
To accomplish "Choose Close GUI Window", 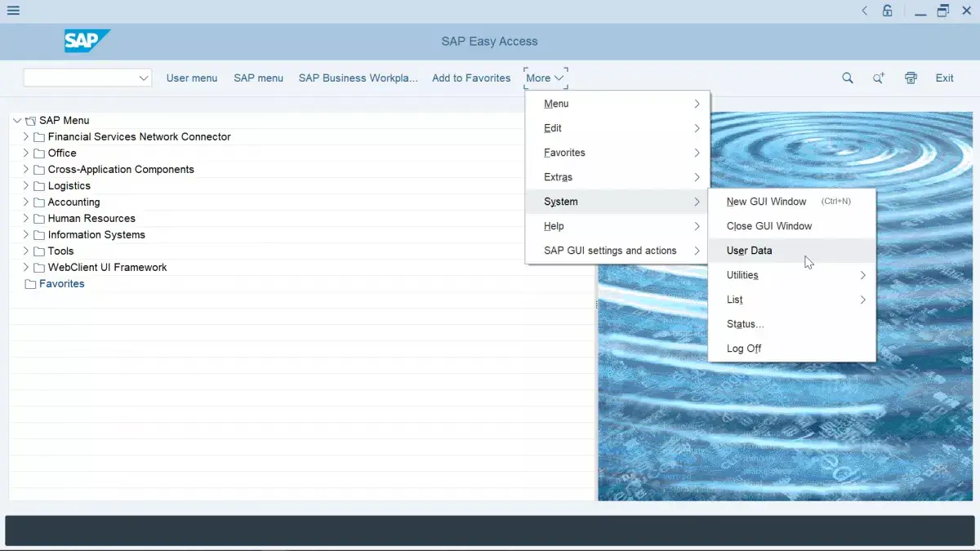I will click(792, 226).
